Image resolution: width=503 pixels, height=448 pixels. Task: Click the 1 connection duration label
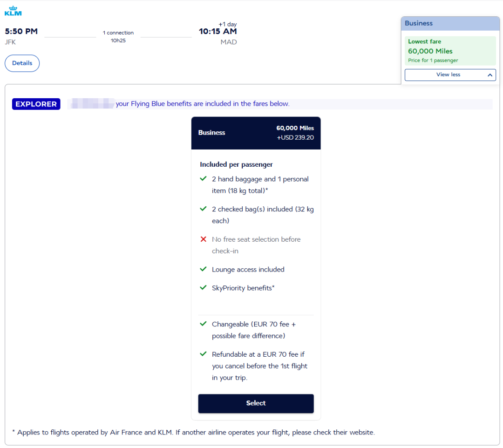(x=118, y=36)
